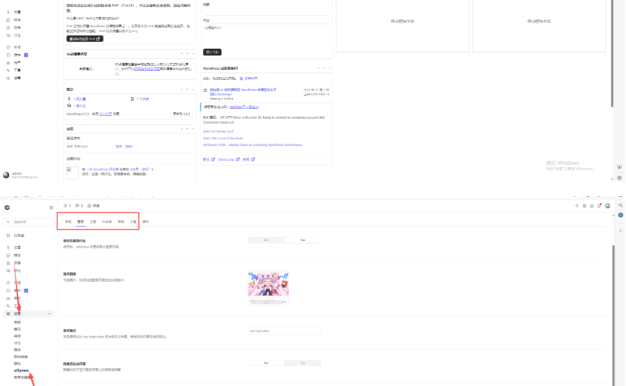Open the WPTavern #166 news link
This screenshot has width=626, height=386.
coord(252,145)
